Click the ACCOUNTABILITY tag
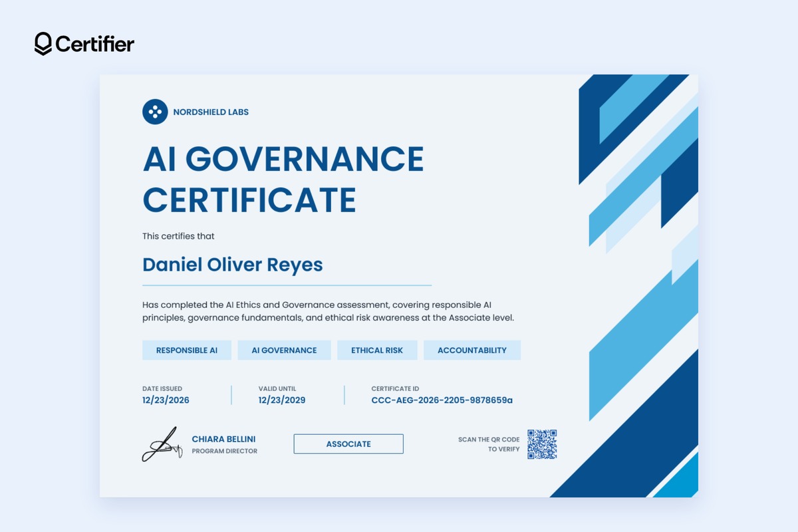The image size is (798, 532). click(472, 350)
